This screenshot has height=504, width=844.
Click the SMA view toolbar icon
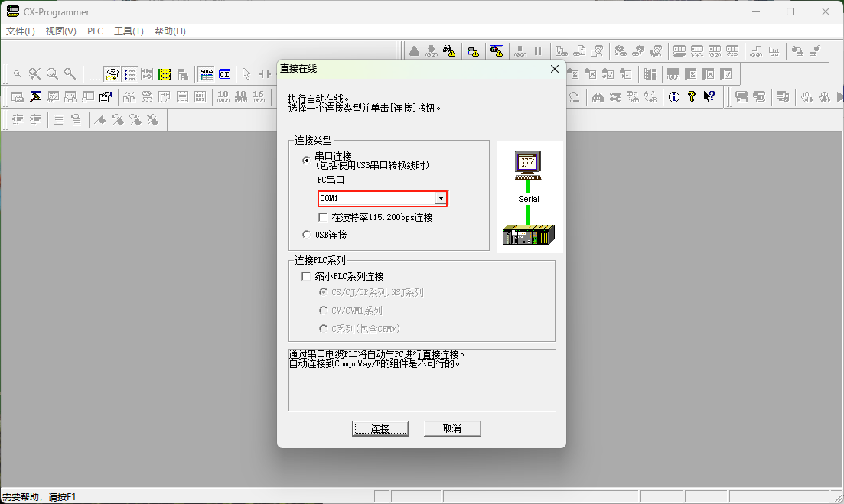pos(207,73)
